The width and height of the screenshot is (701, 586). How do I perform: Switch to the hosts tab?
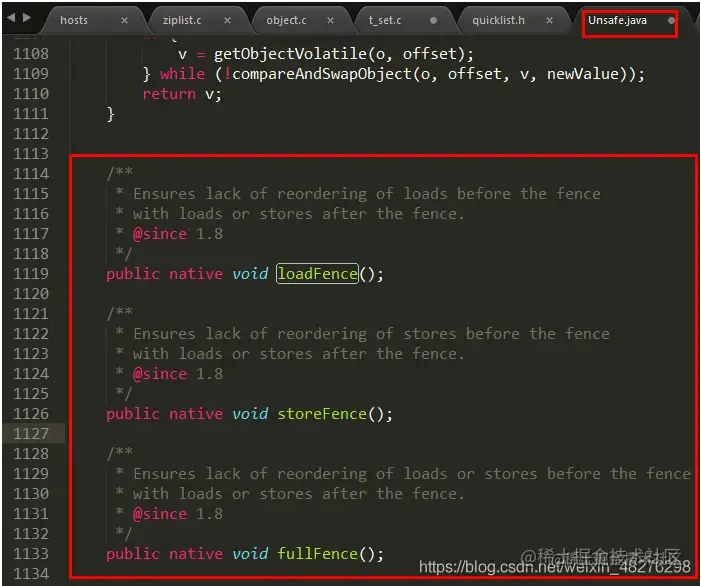point(74,21)
